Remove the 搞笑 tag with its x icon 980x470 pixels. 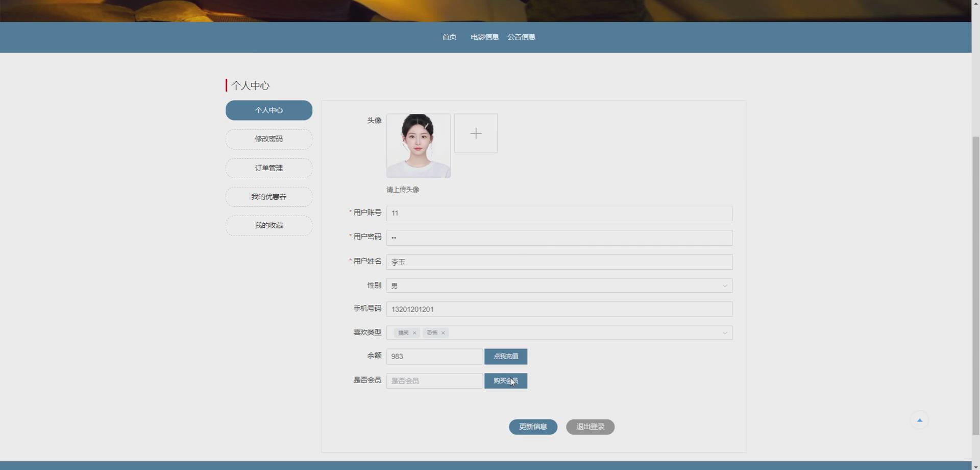point(414,333)
